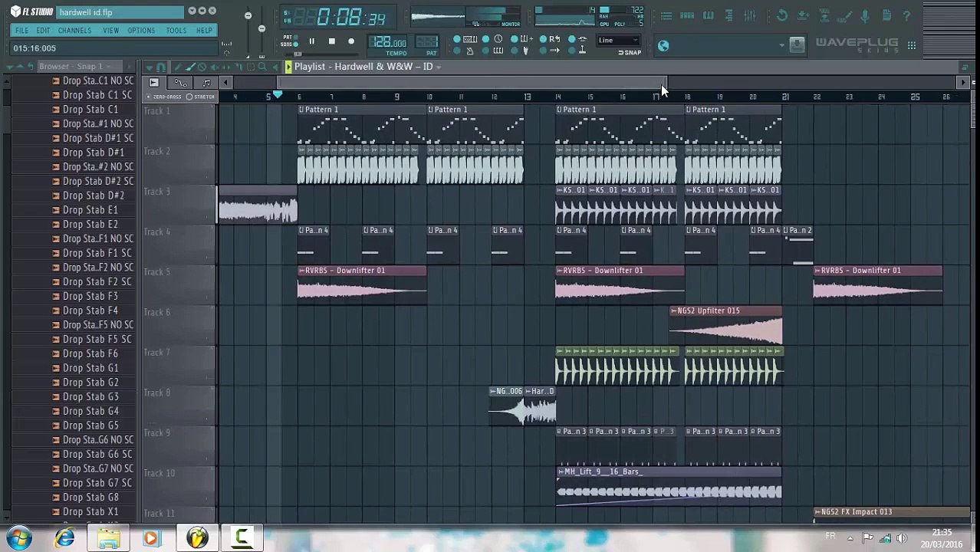Open the piano roll from the top toolbar

[709, 15]
